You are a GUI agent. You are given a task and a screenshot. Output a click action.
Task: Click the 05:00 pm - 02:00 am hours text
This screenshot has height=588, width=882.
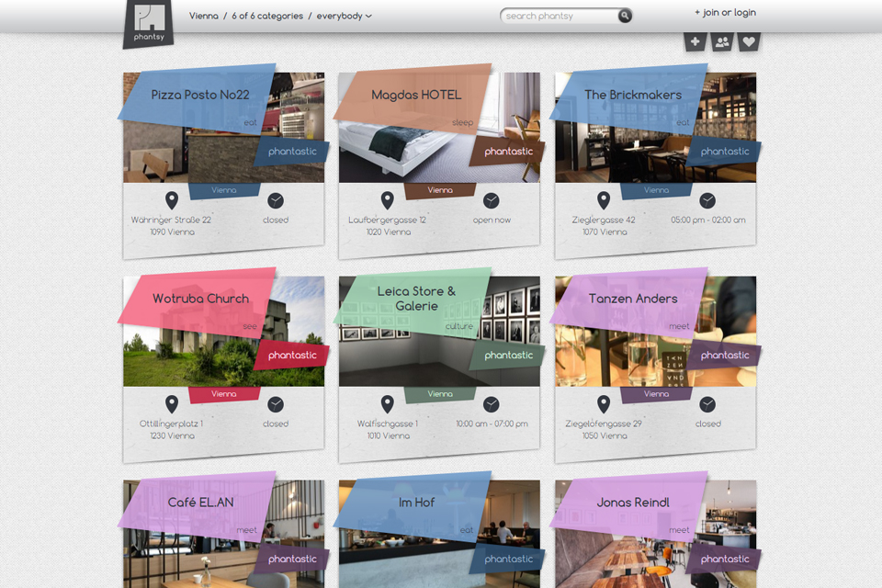[708, 220]
